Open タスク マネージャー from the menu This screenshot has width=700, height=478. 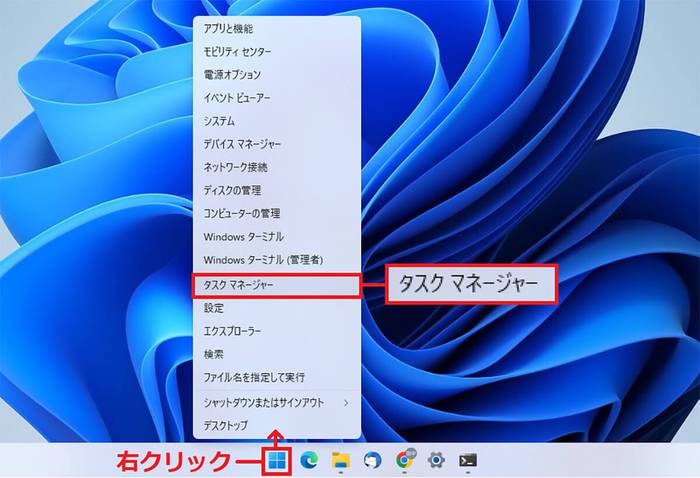pyautogui.click(x=277, y=285)
